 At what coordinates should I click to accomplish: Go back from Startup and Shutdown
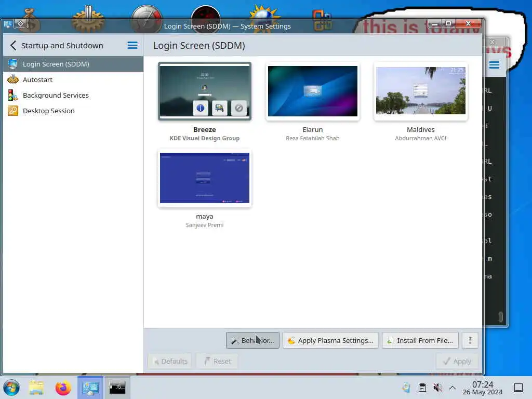tap(13, 46)
